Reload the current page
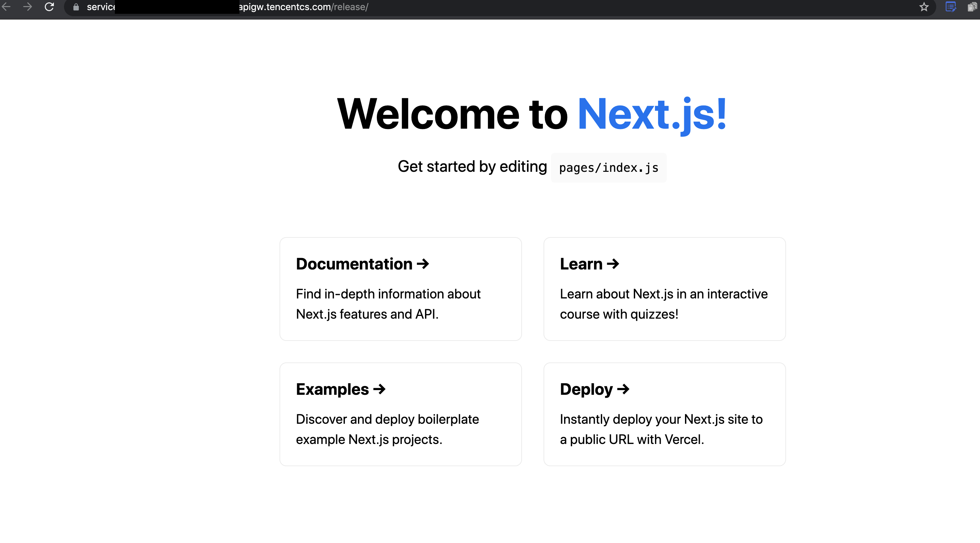This screenshot has height=543, width=980. (x=50, y=7)
